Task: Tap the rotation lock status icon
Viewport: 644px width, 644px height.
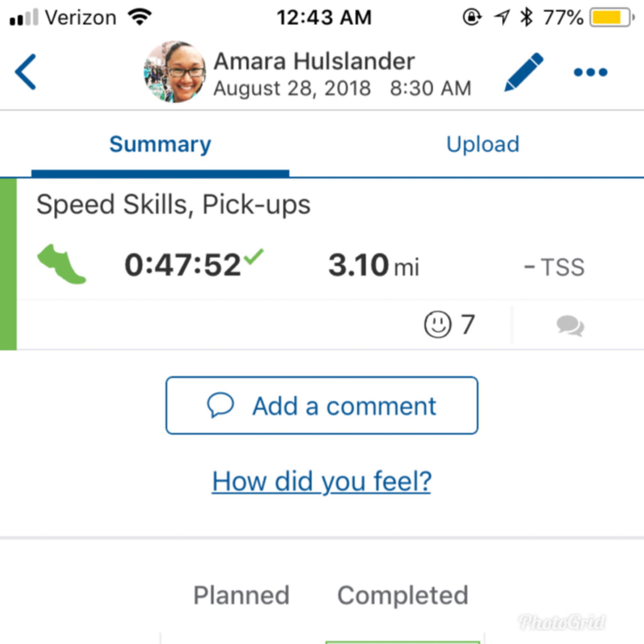Action: pos(472,17)
